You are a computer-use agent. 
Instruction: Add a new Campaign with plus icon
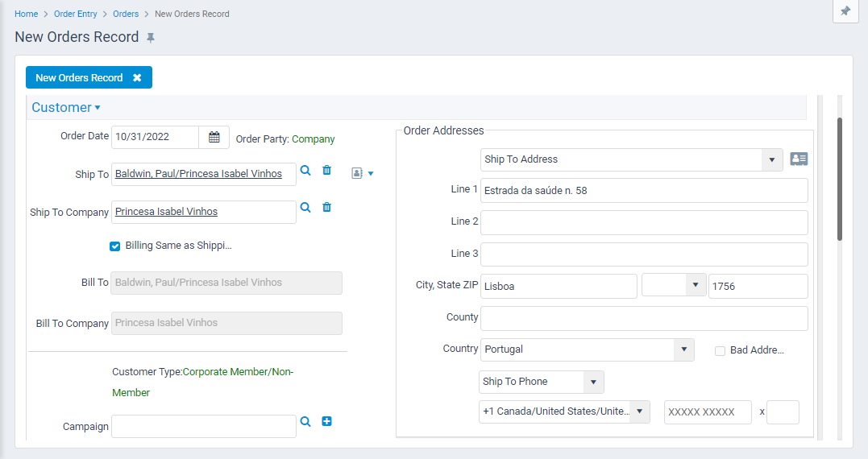coord(326,421)
